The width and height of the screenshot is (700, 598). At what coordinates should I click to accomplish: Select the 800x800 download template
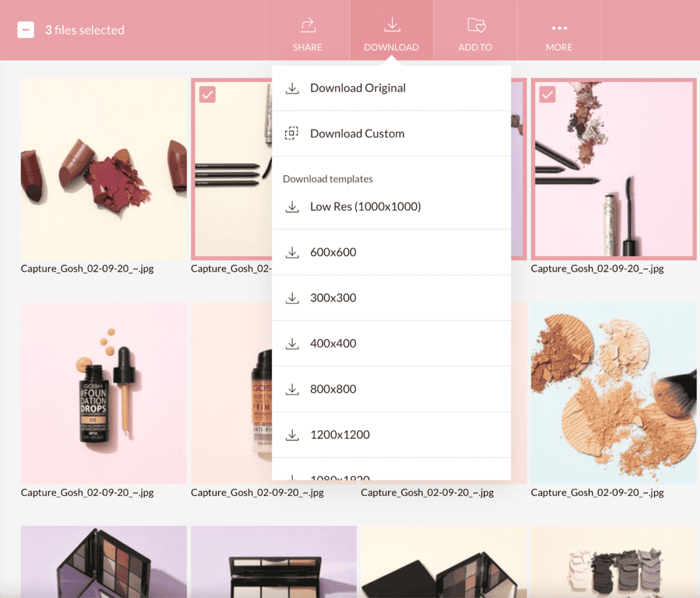391,389
